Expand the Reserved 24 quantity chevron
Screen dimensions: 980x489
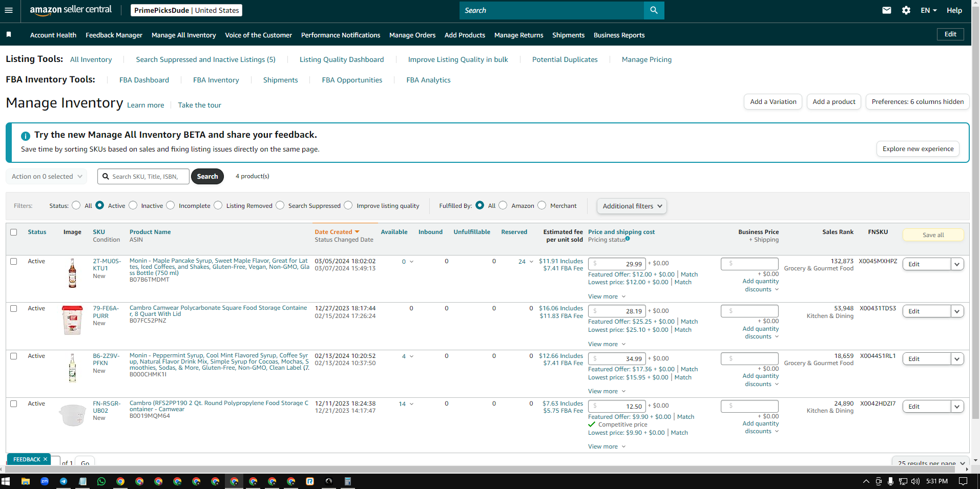tap(531, 262)
